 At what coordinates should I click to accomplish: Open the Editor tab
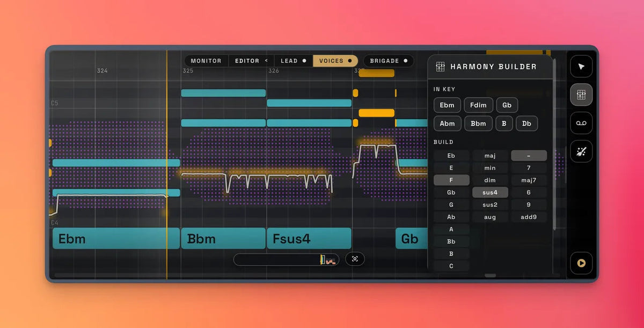pos(247,61)
